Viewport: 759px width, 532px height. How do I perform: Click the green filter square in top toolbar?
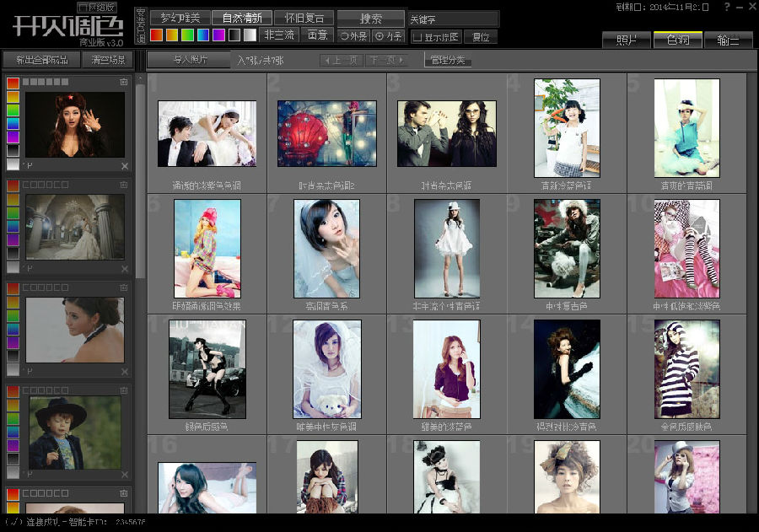[x=187, y=35]
